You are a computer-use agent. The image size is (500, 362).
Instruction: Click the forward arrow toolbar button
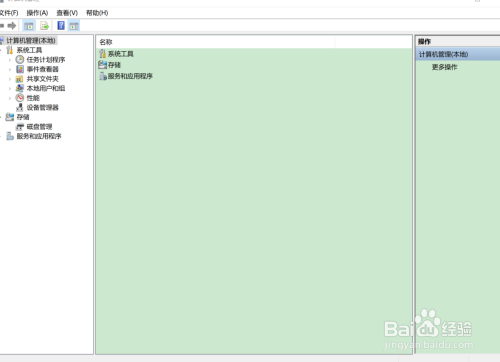(12, 26)
